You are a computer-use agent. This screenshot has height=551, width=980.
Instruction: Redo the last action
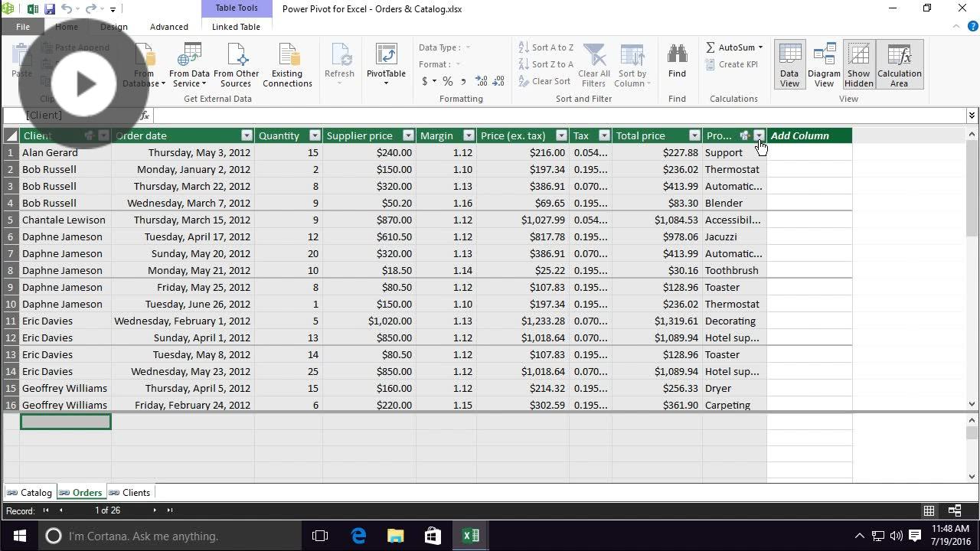[x=91, y=9]
